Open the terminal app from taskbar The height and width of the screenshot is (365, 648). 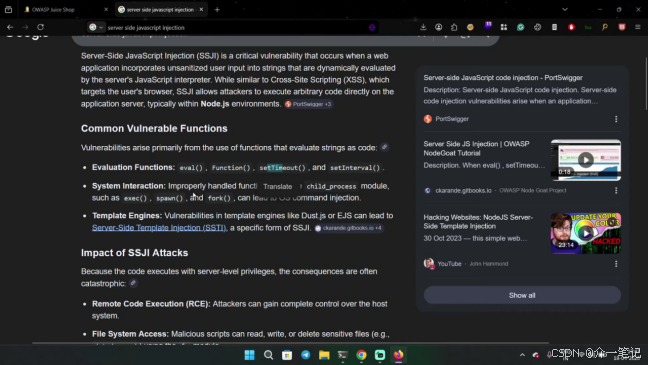(343, 355)
